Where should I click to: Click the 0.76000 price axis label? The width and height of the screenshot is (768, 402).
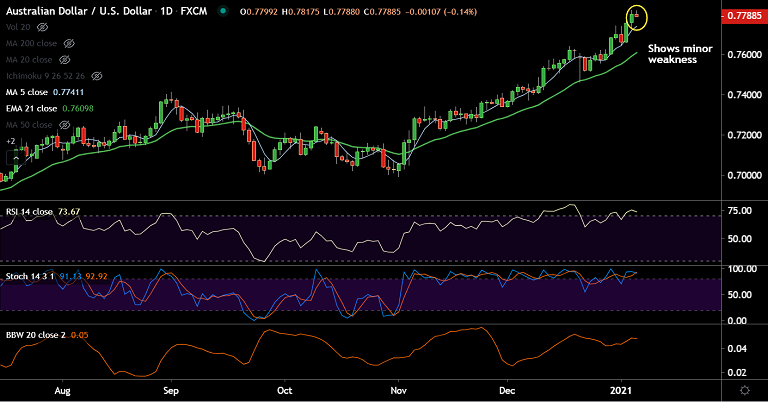pos(744,54)
